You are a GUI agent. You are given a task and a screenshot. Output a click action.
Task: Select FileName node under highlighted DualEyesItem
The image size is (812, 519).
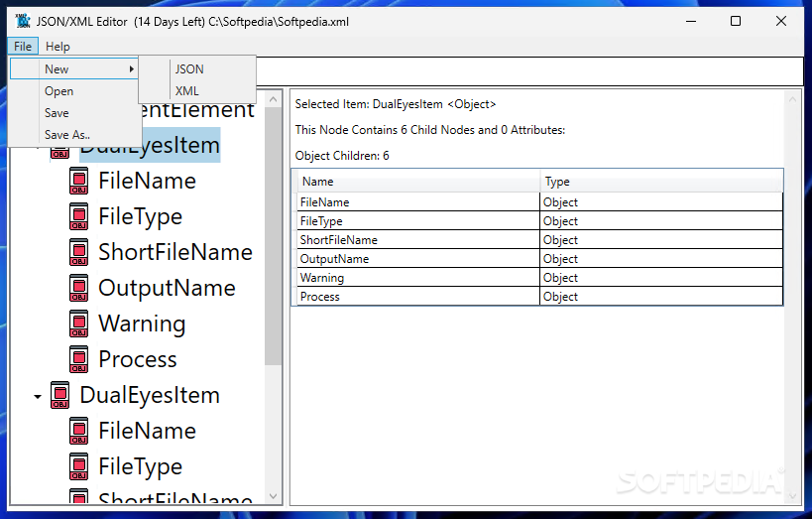point(147,181)
